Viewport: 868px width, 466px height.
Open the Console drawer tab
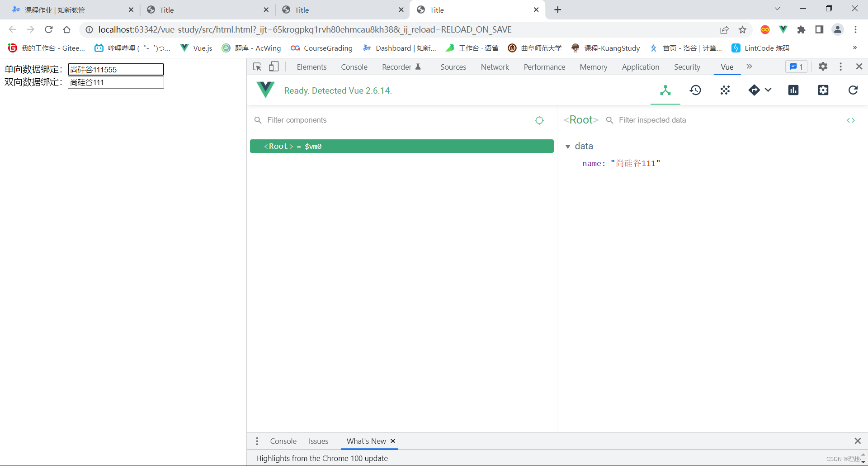283,441
